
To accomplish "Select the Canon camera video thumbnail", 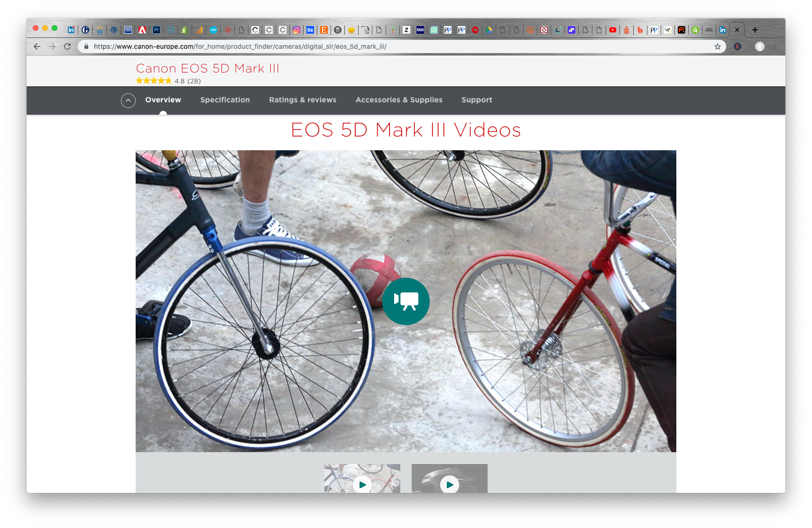I will (x=450, y=478).
